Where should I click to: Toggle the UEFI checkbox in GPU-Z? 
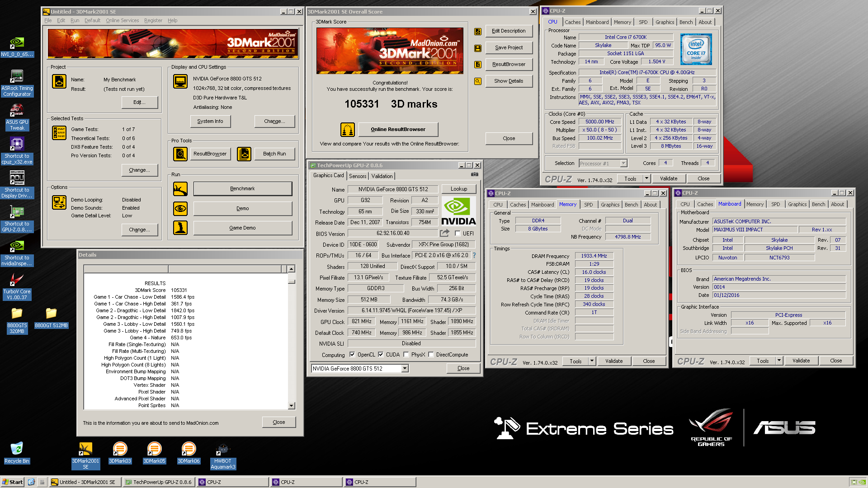coord(458,234)
